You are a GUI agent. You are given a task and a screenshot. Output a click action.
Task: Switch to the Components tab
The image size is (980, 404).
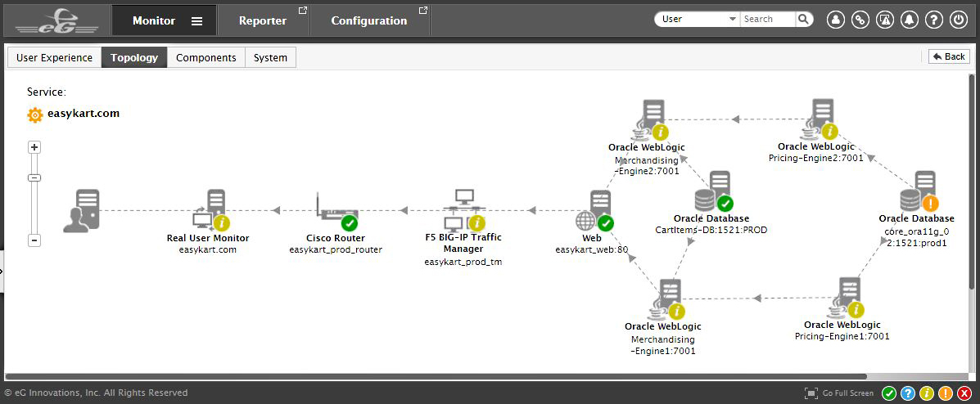click(x=206, y=57)
